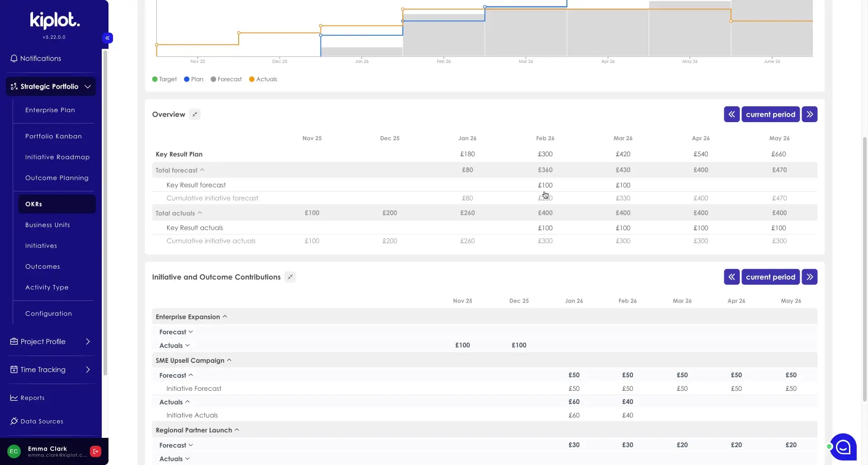Open the Initiative Roadmap page

click(57, 157)
